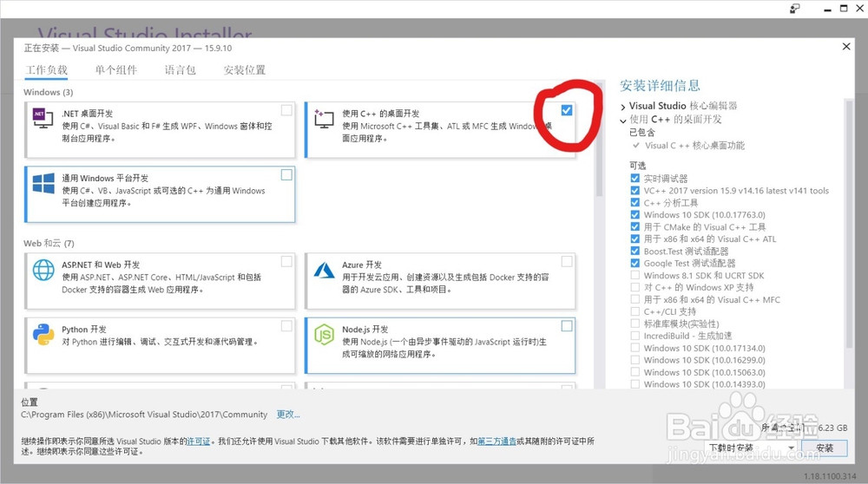This screenshot has width=868, height=484.
Task: Uncheck Windows 10 SDK (10.0.17763.0)
Action: (635, 214)
